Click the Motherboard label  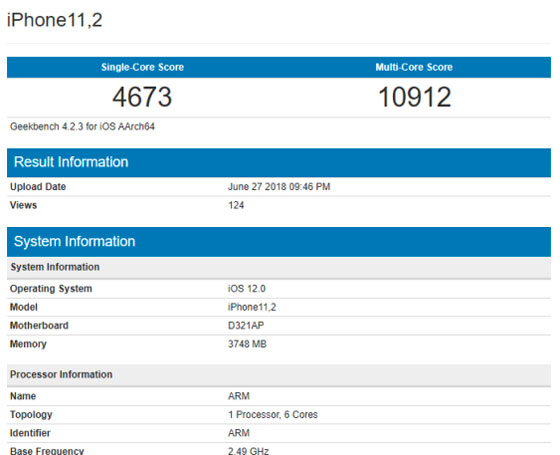39,326
